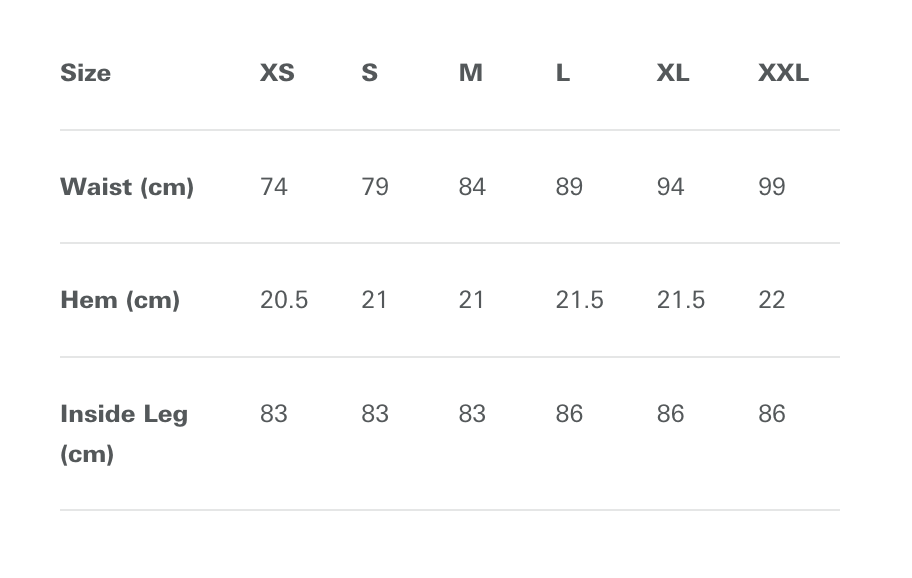The width and height of the screenshot is (912, 578).
Task: Select the XL size header
Action: pyautogui.click(x=673, y=73)
